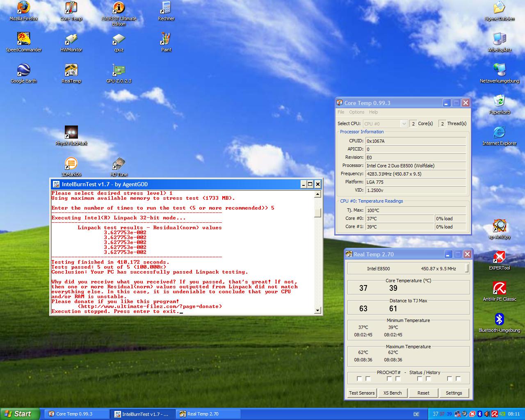Click scrollbar up arrow in IntelBurnTest

click(317, 194)
